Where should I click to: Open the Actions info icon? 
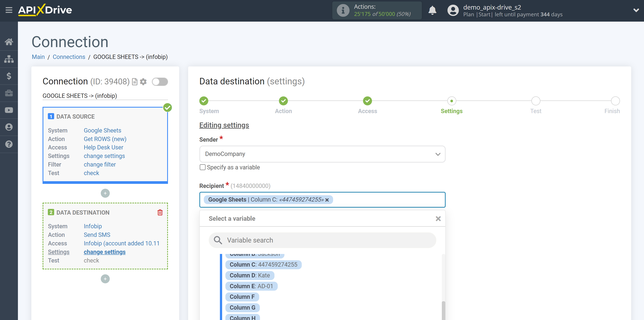click(x=343, y=10)
